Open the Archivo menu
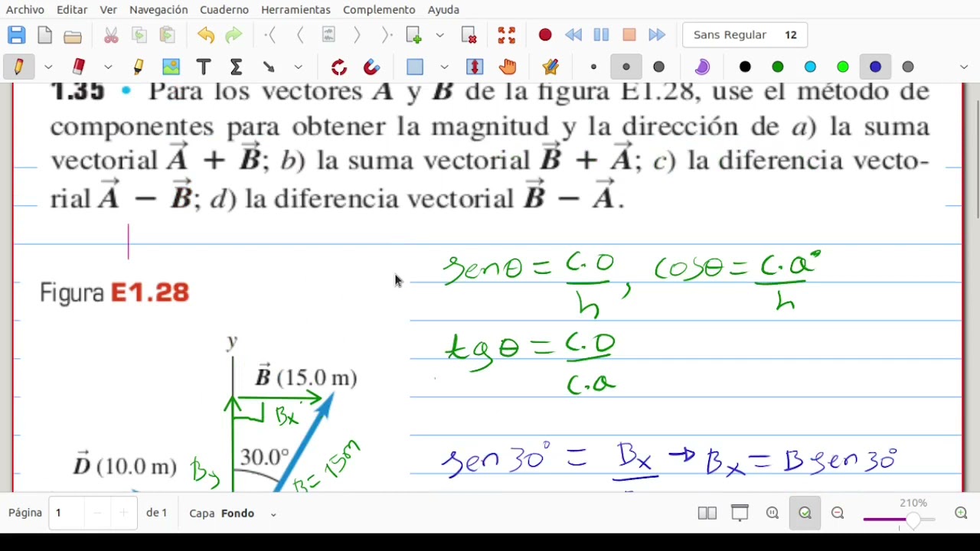980x551 pixels. (25, 10)
